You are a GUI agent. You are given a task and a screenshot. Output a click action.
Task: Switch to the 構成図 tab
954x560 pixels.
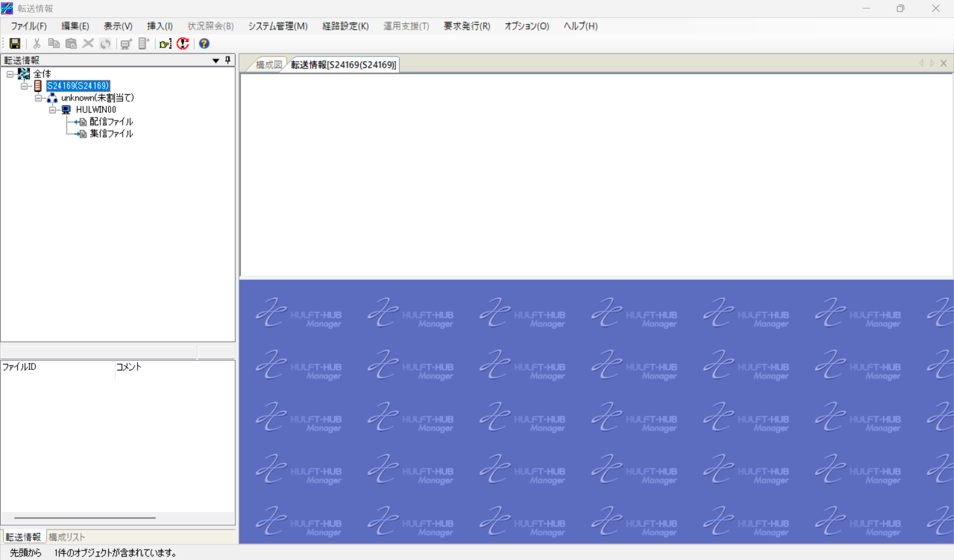[x=268, y=65]
